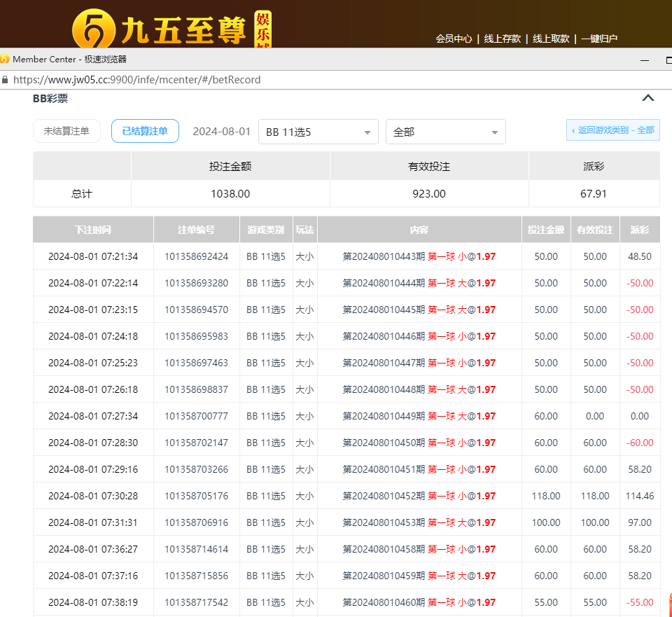Click the red 娱乐城 badge beside the logo
The height and width of the screenshot is (617, 672).
[x=262, y=29]
